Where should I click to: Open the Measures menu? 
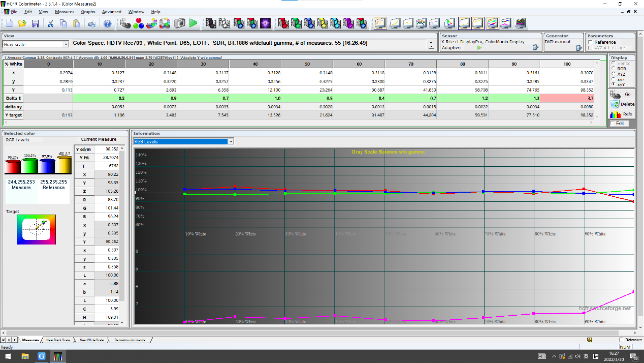coord(64,12)
